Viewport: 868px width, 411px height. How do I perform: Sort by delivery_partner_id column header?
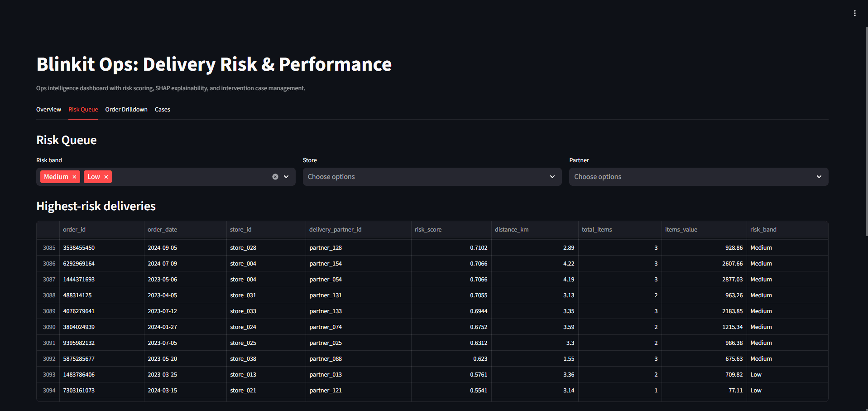click(x=359, y=229)
